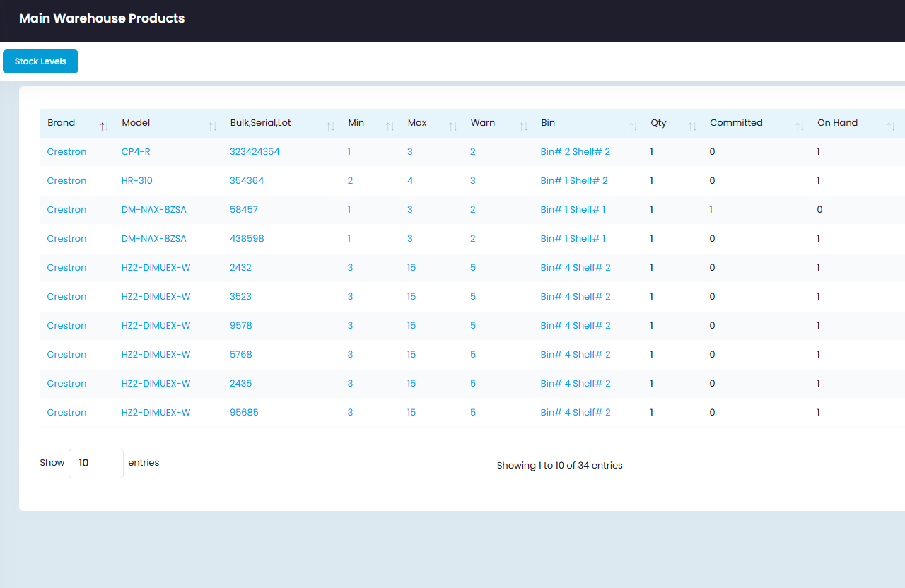Screen dimensions: 905x588
Task: Sort by Bulk,Serial,Lot using its arrows
Action: coord(331,127)
